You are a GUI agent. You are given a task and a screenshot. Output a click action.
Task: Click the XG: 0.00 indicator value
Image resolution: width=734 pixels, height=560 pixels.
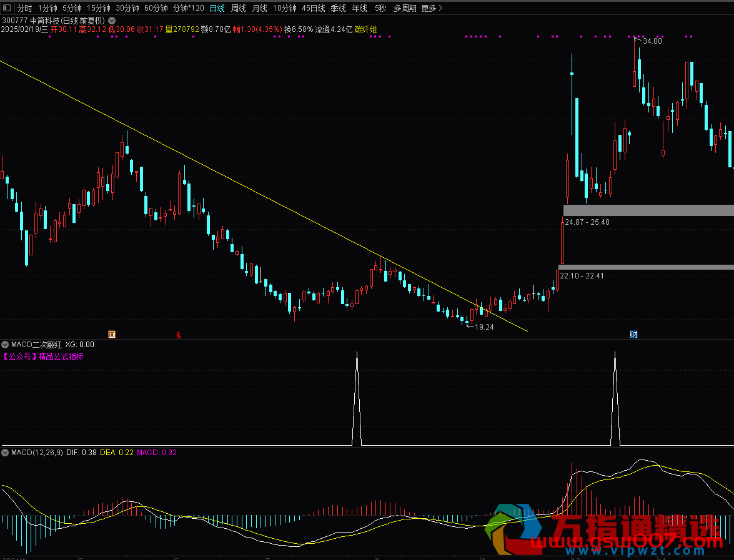tap(79, 345)
